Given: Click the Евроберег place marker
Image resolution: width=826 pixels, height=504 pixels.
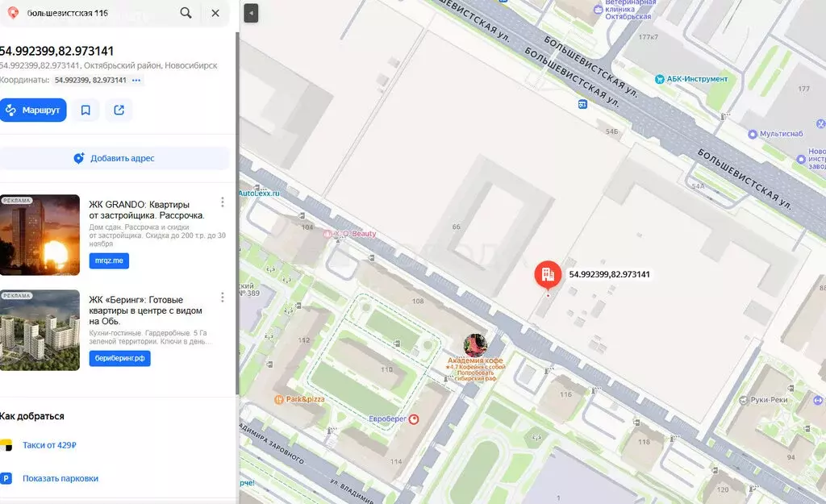Looking at the screenshot, I should [x=413, y=419].
